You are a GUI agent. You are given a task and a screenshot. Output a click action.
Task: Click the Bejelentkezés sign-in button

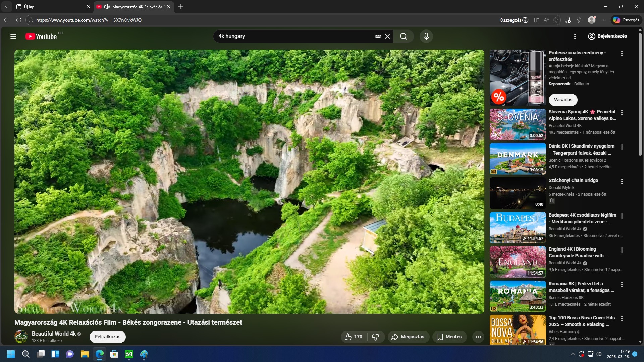point(607,36)
